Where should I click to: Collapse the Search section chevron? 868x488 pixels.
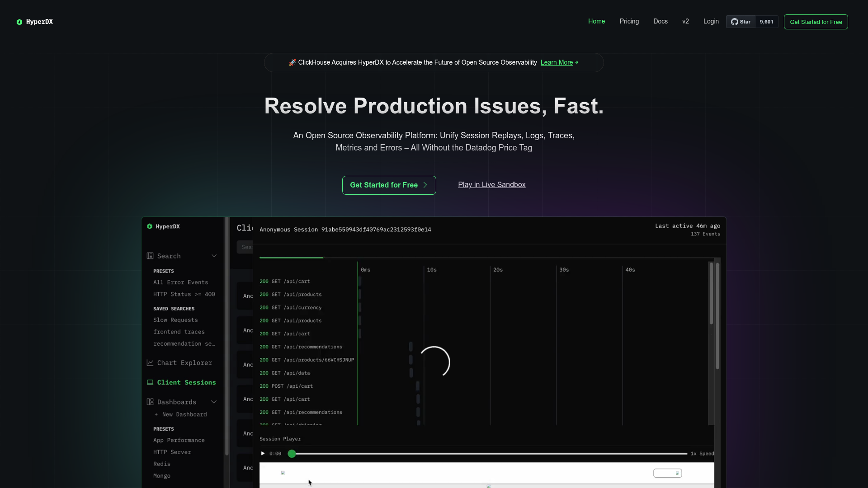(214, 256)
